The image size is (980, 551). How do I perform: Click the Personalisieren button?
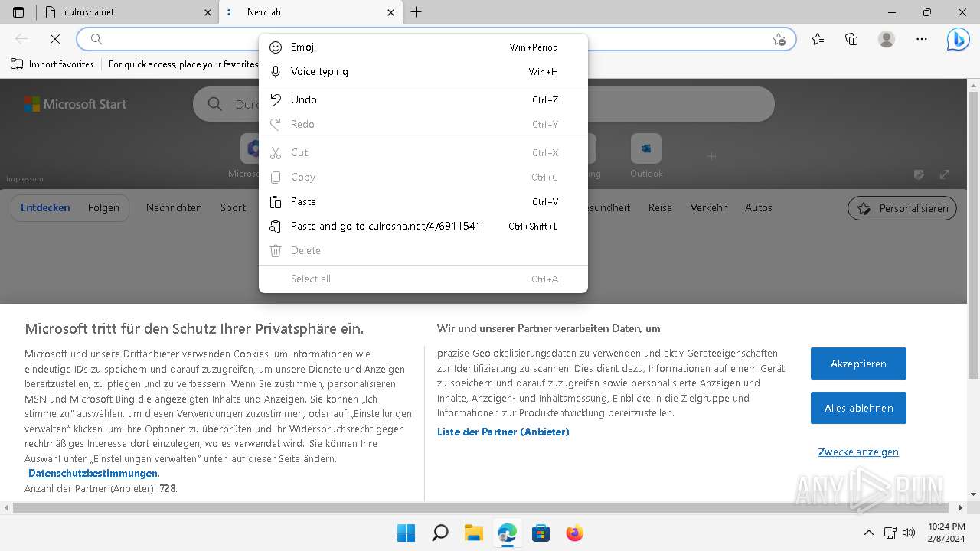[902, 208]
